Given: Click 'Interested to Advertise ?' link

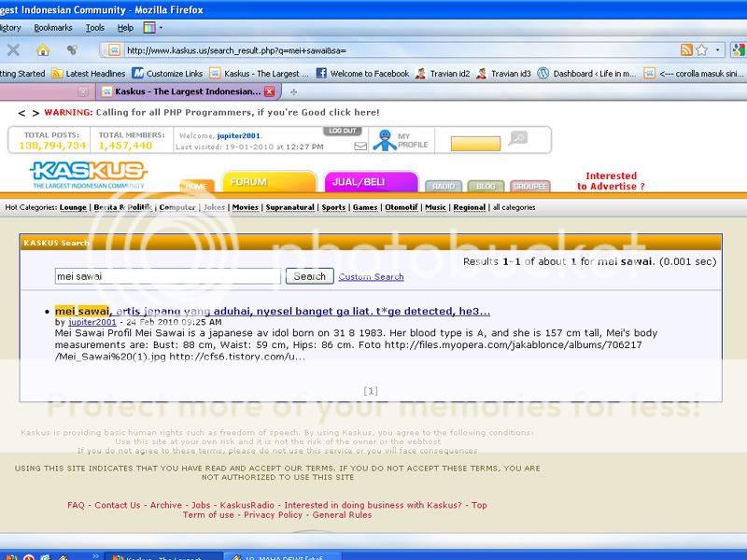Looking at the screenshot, I should (611, 181).
